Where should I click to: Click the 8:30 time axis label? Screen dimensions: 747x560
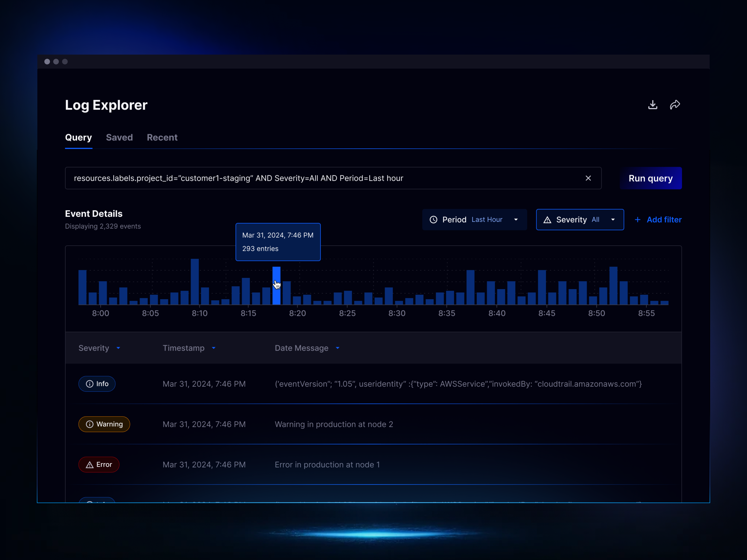[397, 313]
